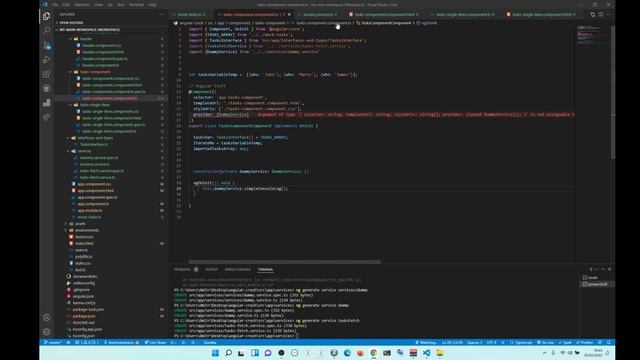Close the terminal panel
This screenshot has width=640, height=360.
[x=609, y=269]
